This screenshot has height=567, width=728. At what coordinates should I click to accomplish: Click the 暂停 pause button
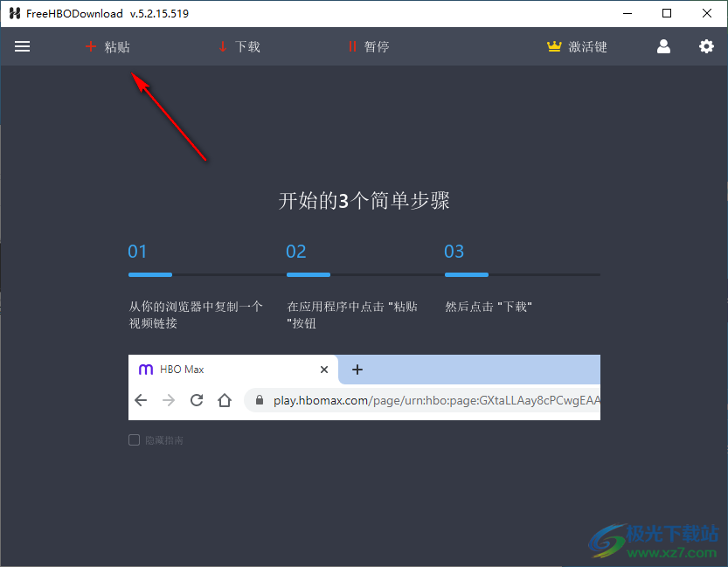click(x=369, y=46)
